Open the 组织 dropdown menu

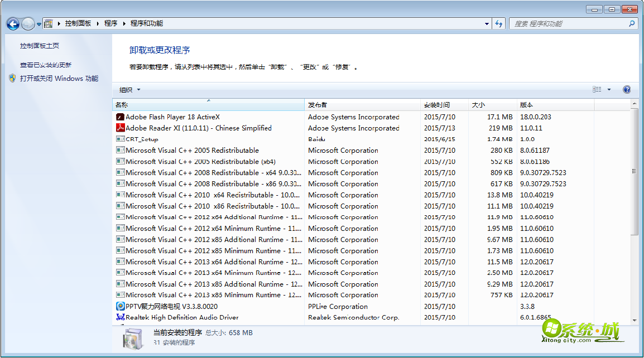[129, 90]
